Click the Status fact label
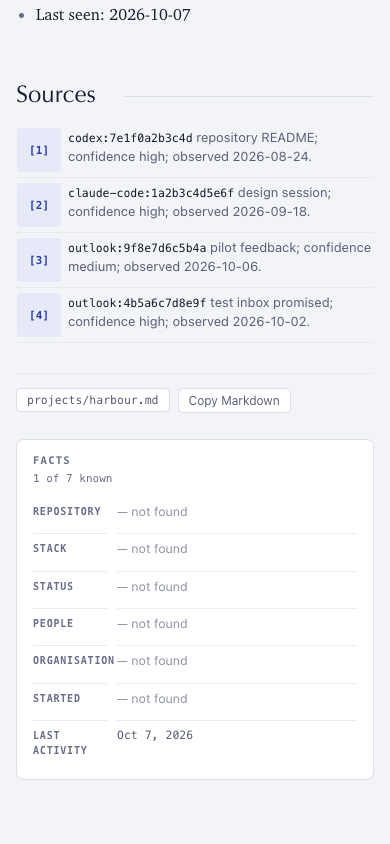390x844 pixels. pos(53,586)
